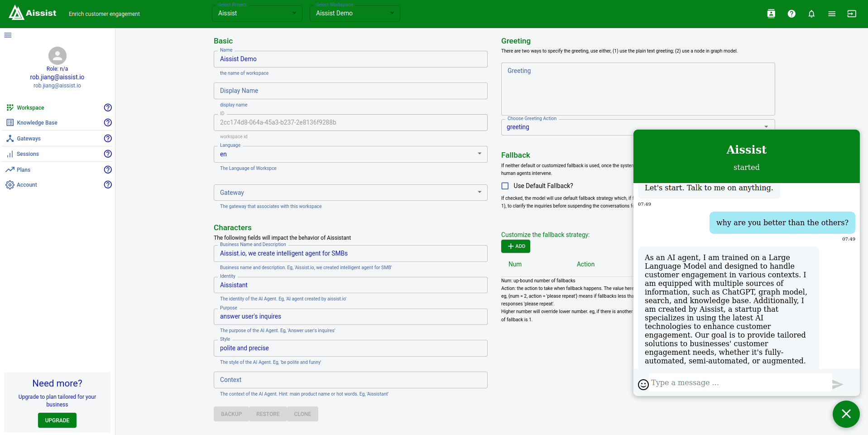Screen dimensions: 868x435
Task: Click the BACKUP button
Action: [x=231, y=414]
